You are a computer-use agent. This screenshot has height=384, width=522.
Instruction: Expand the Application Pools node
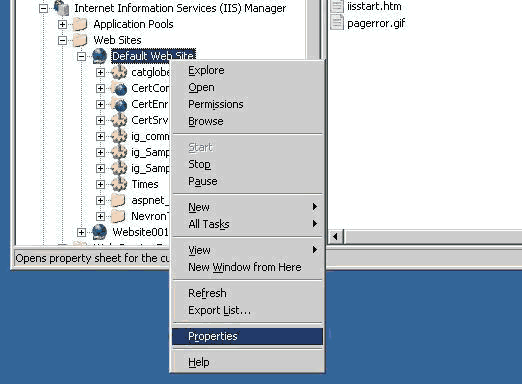pyautogui.click(x=62, y=24)
